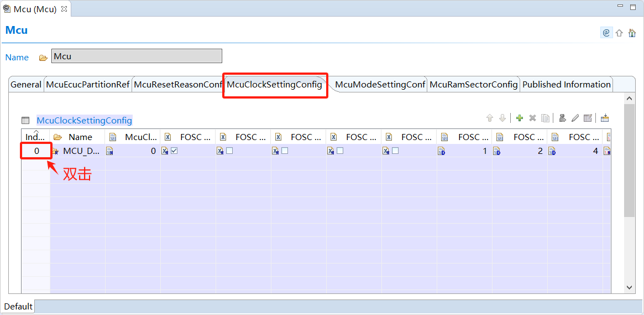644x315 pixels.
Task: Click the rightmost table import icon
Action: [604, 118]
